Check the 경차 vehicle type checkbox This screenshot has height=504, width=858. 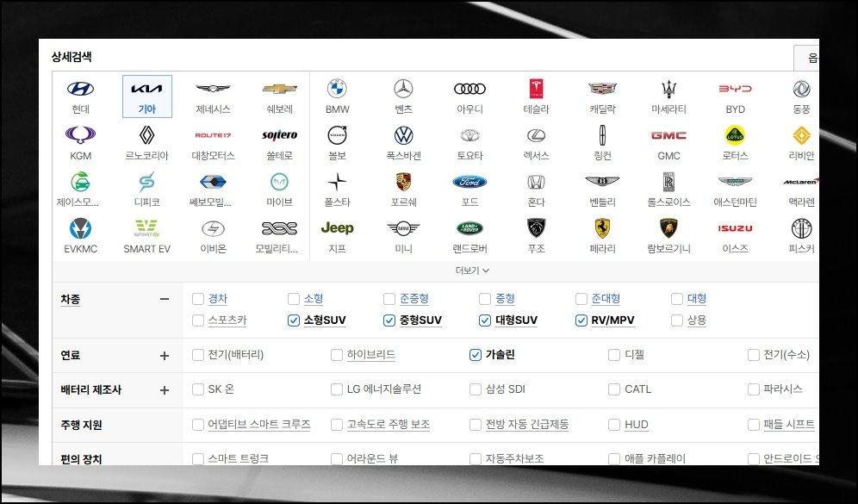(198, 299)
